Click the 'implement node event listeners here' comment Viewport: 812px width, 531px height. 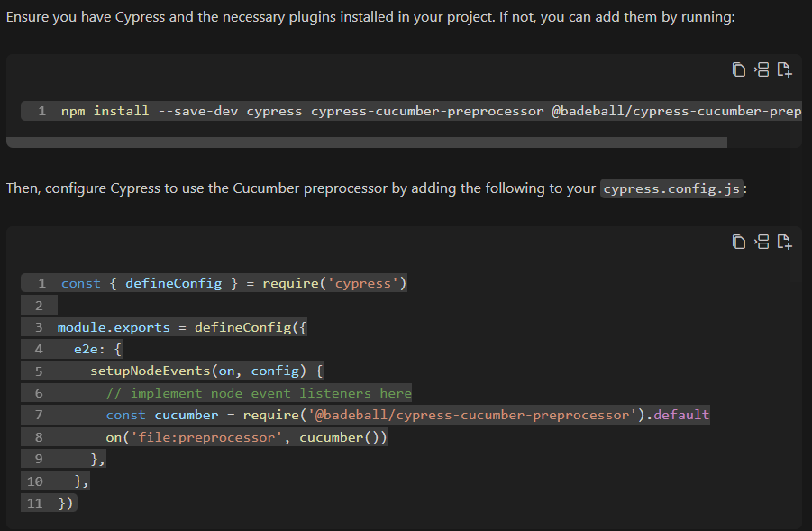(x=259, y=393)
